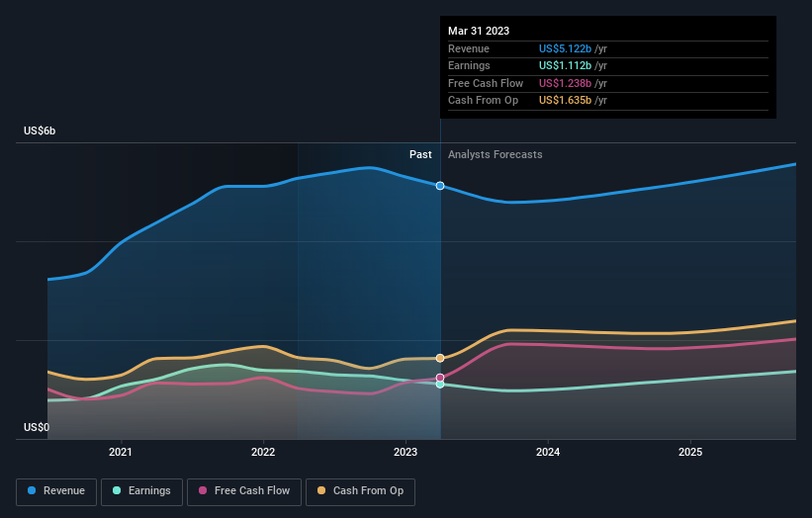Toggle the Cash From Op legend button
Screen dimensions: 812x518
click(x=360, y=491)
